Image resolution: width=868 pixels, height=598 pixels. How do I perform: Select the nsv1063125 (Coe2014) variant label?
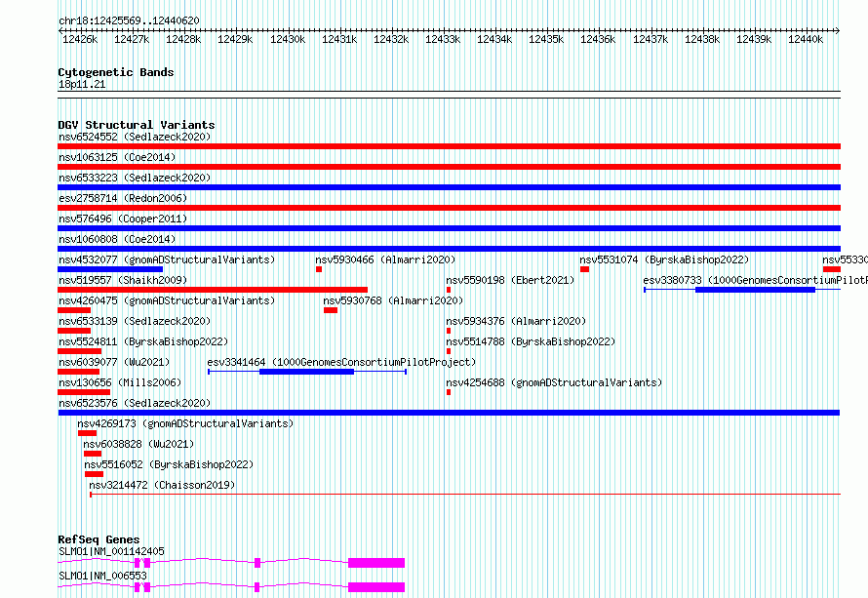[117, 157]
